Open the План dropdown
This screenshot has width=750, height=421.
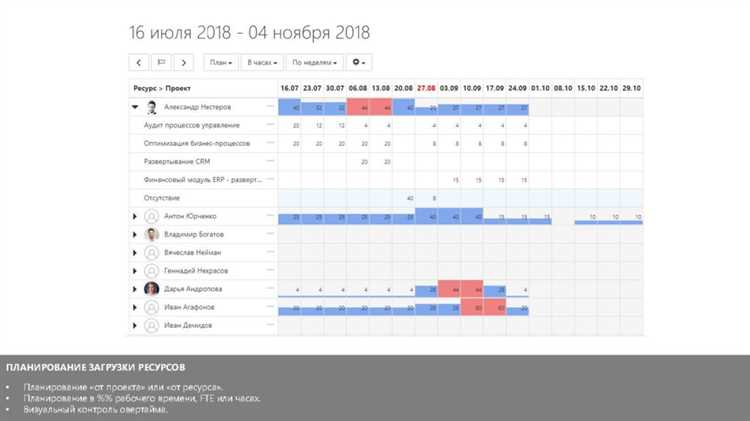pos(221,63)
